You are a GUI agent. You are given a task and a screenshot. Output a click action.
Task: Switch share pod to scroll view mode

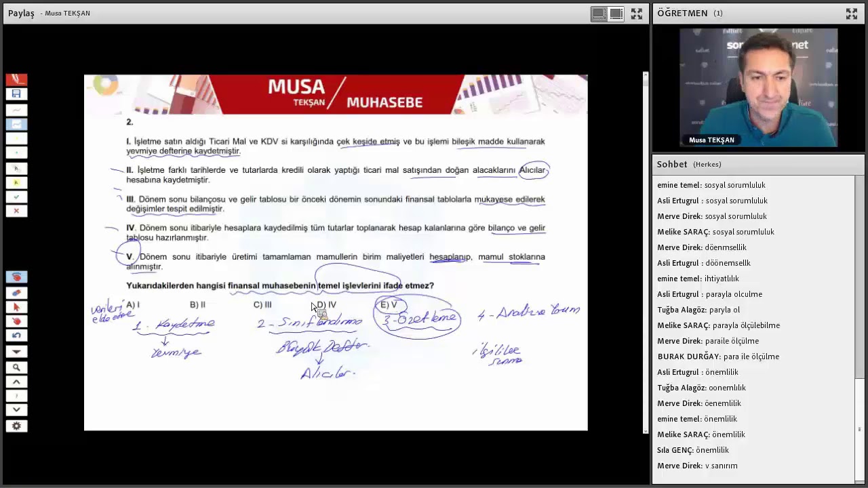click(599, 14)
